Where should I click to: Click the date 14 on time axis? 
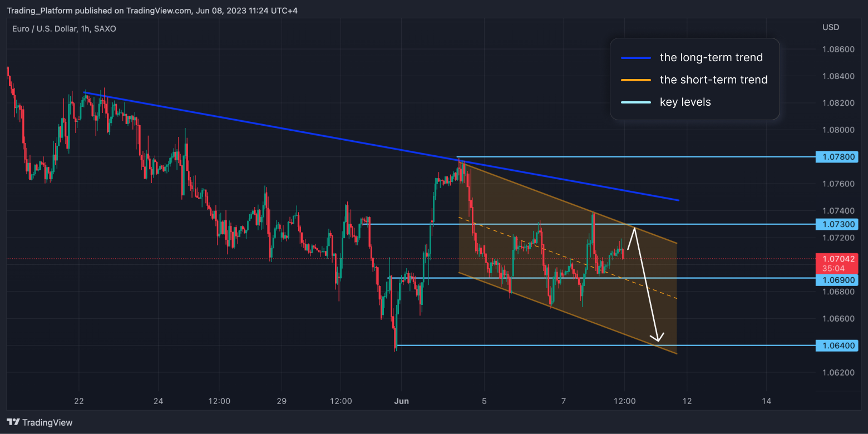click(x=766, y=401)
